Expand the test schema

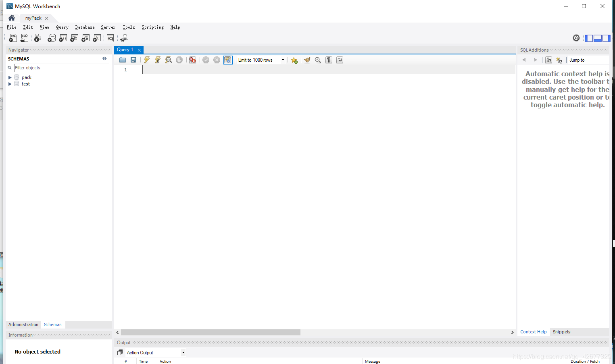click(x=10, y=84)
